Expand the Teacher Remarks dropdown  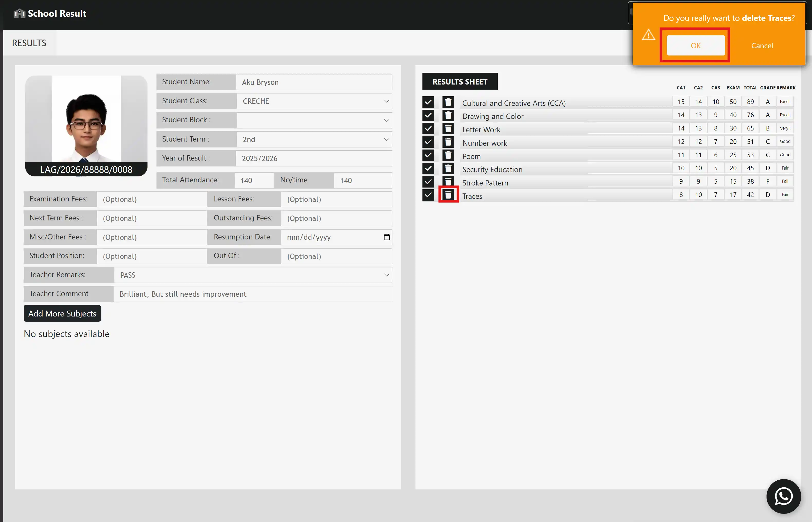point(253,275)
